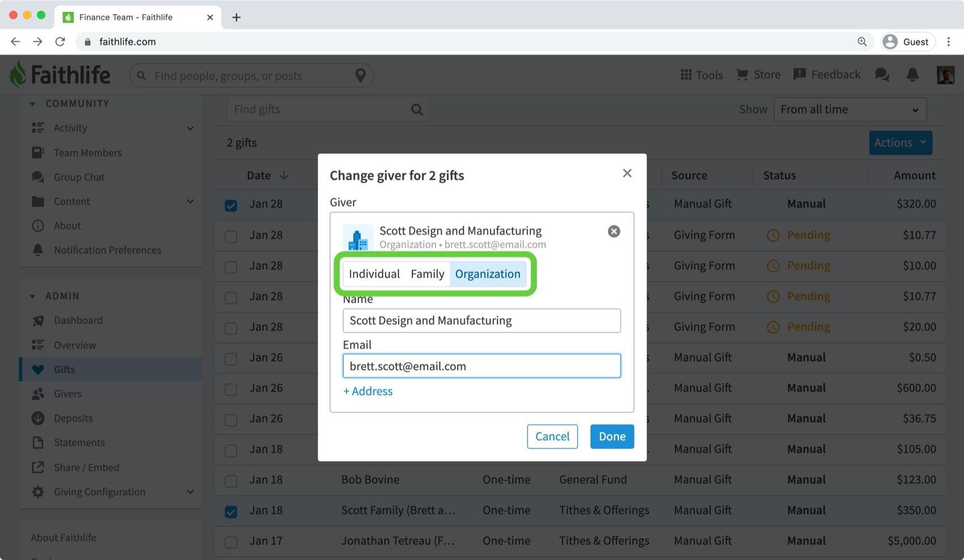Open Notification Preferences
The width and height of the screenshot is (964, 560).
[x=107, y=250]
